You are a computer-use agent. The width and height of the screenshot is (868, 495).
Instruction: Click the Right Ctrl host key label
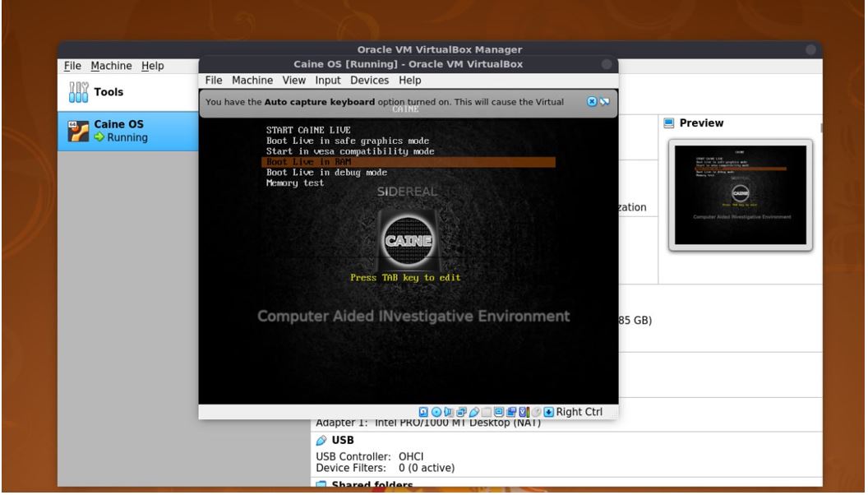(x=579, y=412)
